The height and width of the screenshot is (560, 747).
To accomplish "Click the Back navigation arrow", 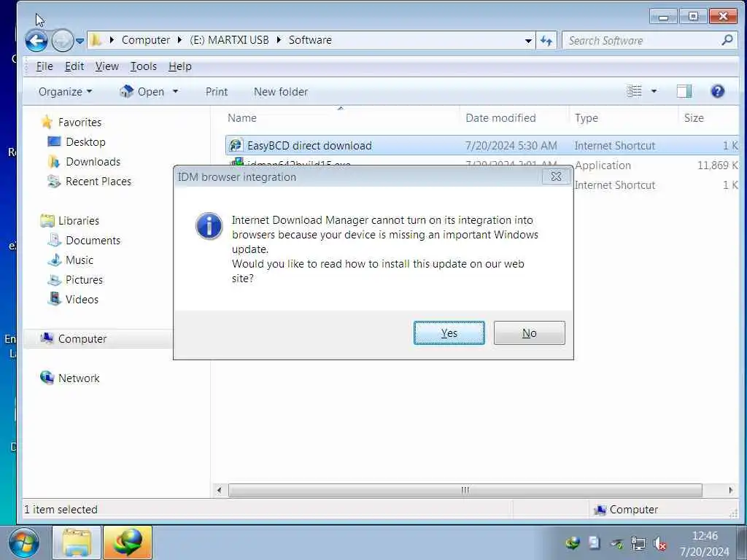I will point(36,41).
